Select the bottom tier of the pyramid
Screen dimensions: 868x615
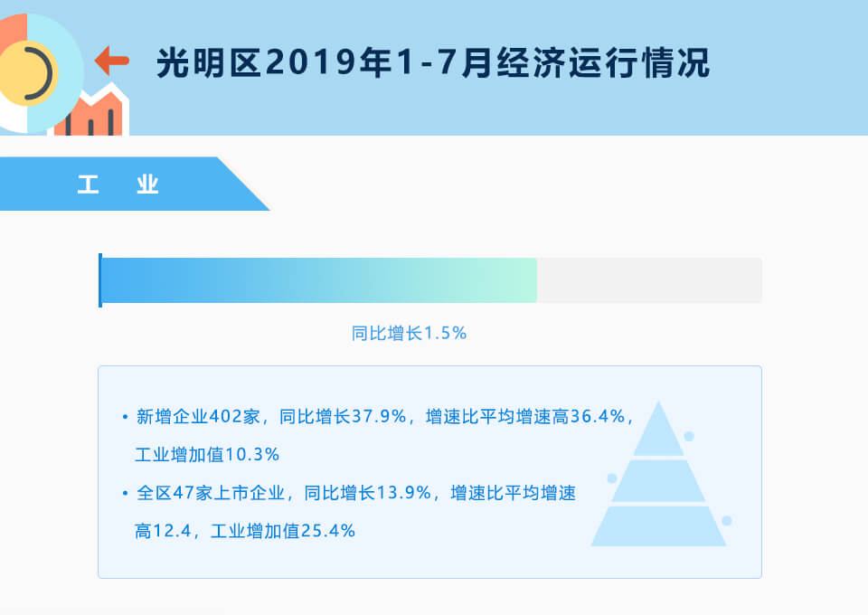point(658,525)
